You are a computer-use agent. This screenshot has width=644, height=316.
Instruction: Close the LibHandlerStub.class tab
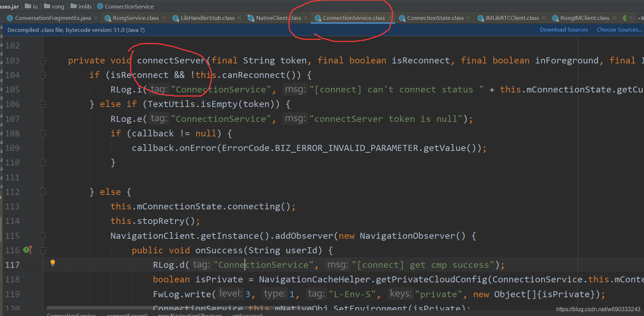click(x=240, y=18)
